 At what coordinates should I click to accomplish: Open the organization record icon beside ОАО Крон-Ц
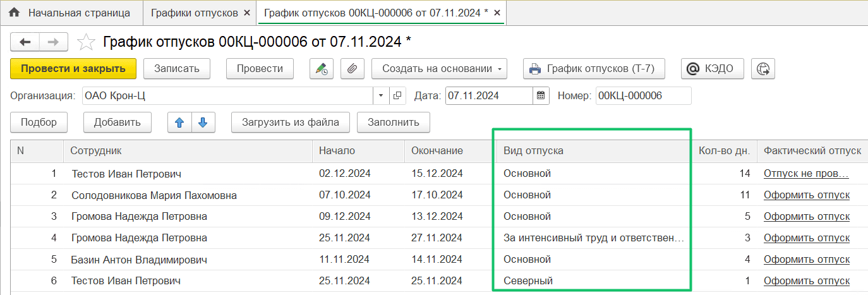tap(397, 96)
